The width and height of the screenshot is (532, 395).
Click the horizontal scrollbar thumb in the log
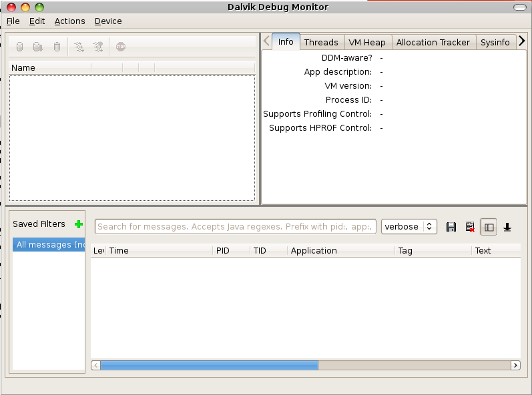(210, 365)
